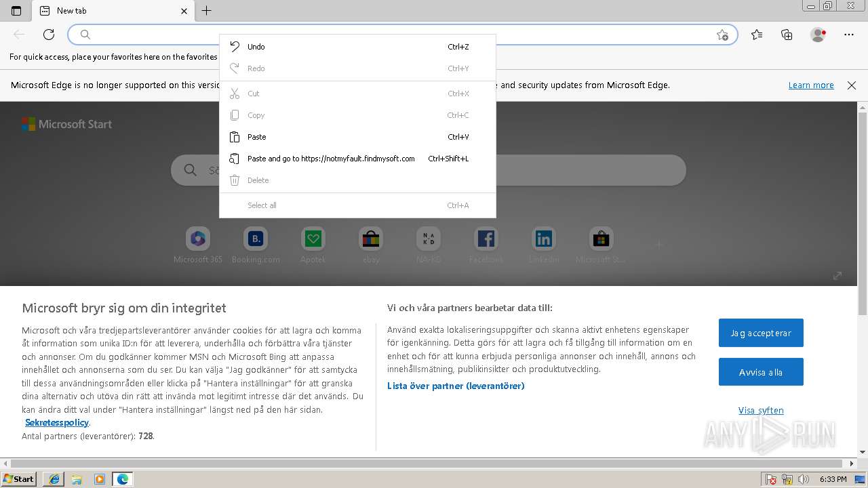The height and width of the screenshot is (488, 868).
Task: Open the Sekretesspolicy link
Action: (57, 422)
